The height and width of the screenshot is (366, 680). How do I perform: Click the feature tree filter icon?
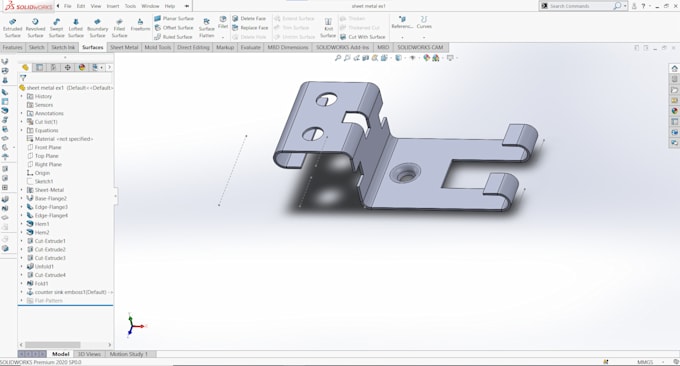point(23,78)
